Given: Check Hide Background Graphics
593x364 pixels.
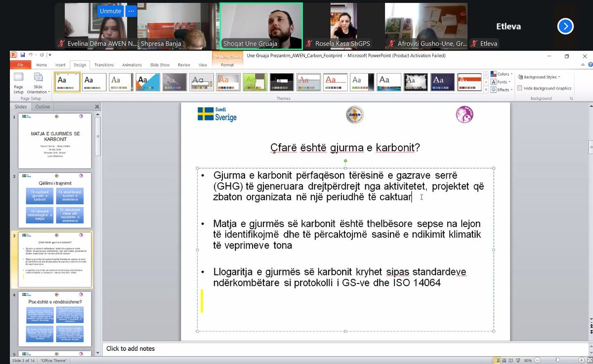Looking at the screenshot, I should [520, 88].
